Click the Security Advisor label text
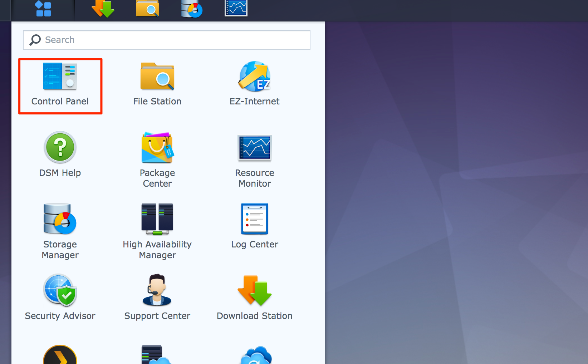Image resolution: width=588 pixels, height=364 pixels. [x=60, y=316]
